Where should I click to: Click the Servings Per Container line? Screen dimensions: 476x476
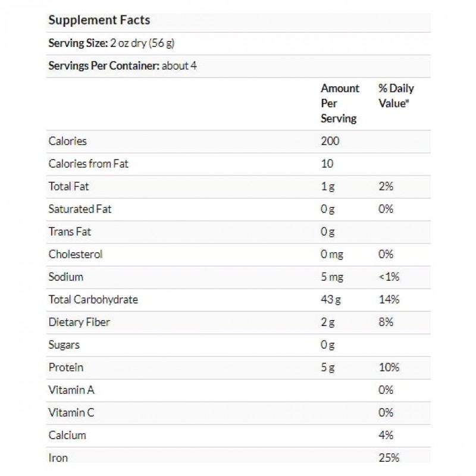(122, 65)
